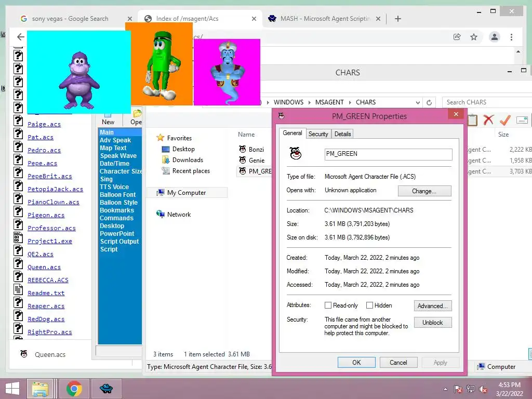
Task: Open the PianoClown.acs link
Action: (54, 202)
